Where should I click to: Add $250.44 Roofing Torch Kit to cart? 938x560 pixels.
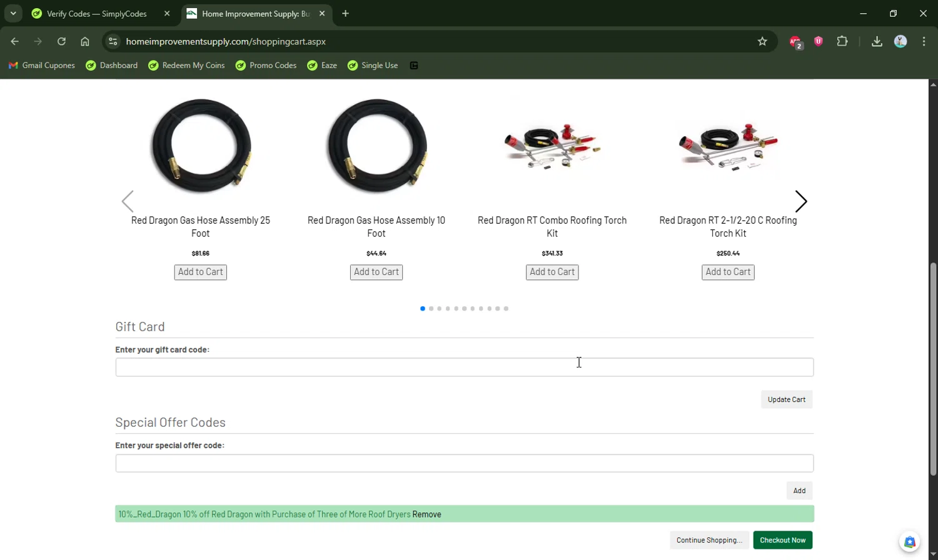[x=728, y=272]
